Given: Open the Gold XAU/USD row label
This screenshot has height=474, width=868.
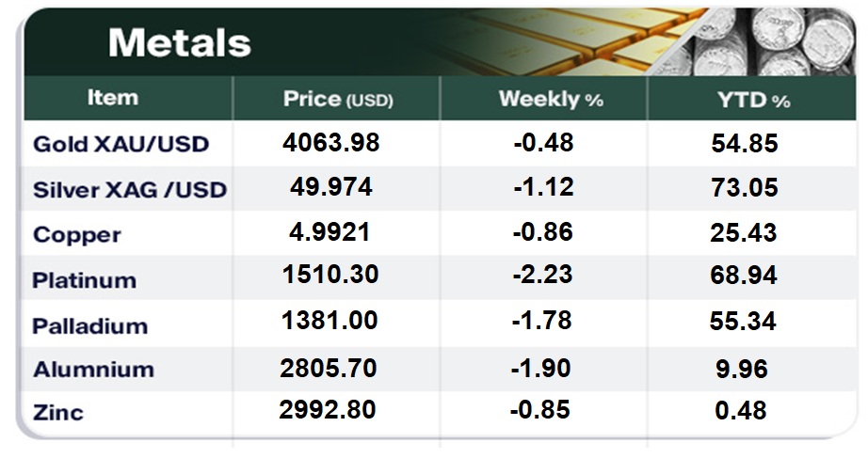Looking at the screenshot, I should [121, 145].
